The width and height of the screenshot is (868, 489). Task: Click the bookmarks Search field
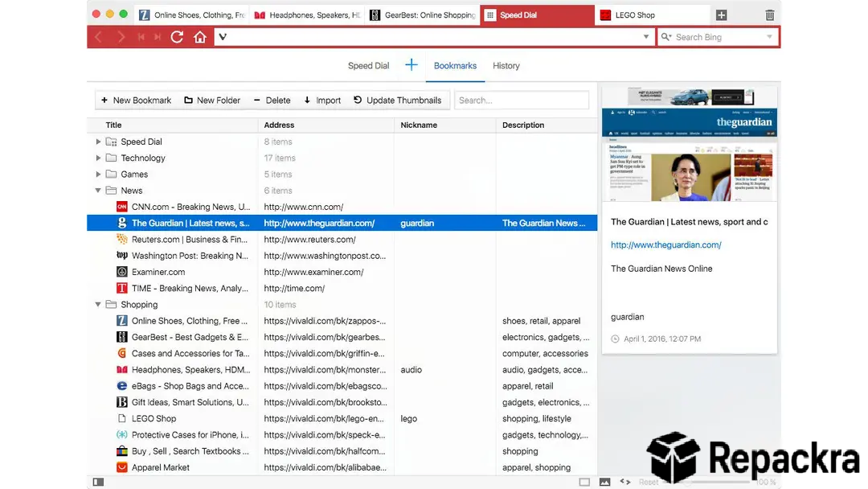point(522,101)
